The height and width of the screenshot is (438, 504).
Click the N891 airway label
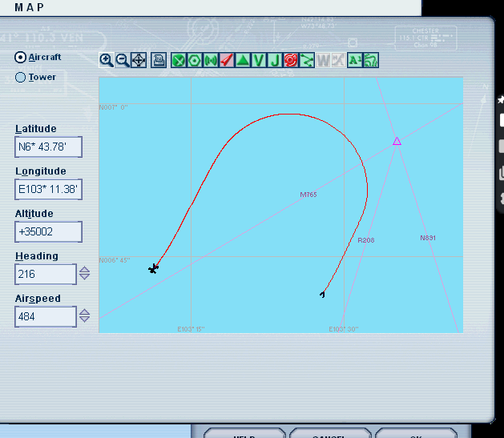coord(428,238)
